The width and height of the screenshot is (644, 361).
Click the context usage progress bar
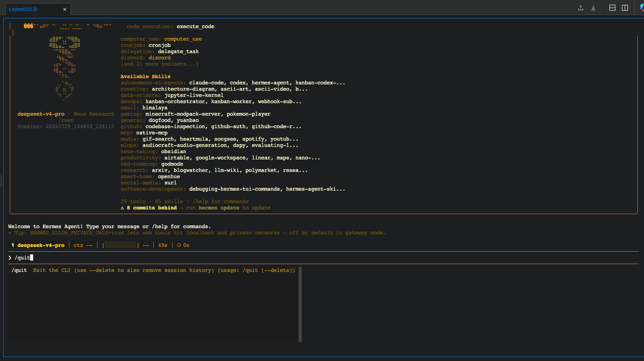point(121,245)
